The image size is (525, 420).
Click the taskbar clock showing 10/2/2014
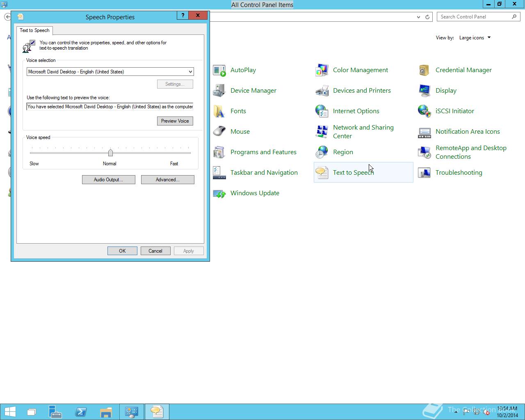pyautogui.click(x=507, y=412)
